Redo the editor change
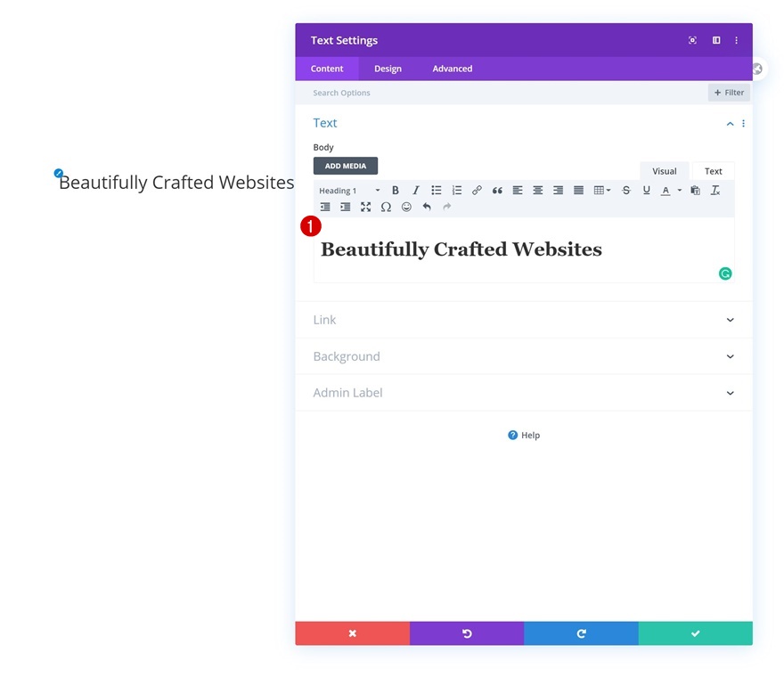This screenshot has width=784, height=677. click(x=447, y=207)
